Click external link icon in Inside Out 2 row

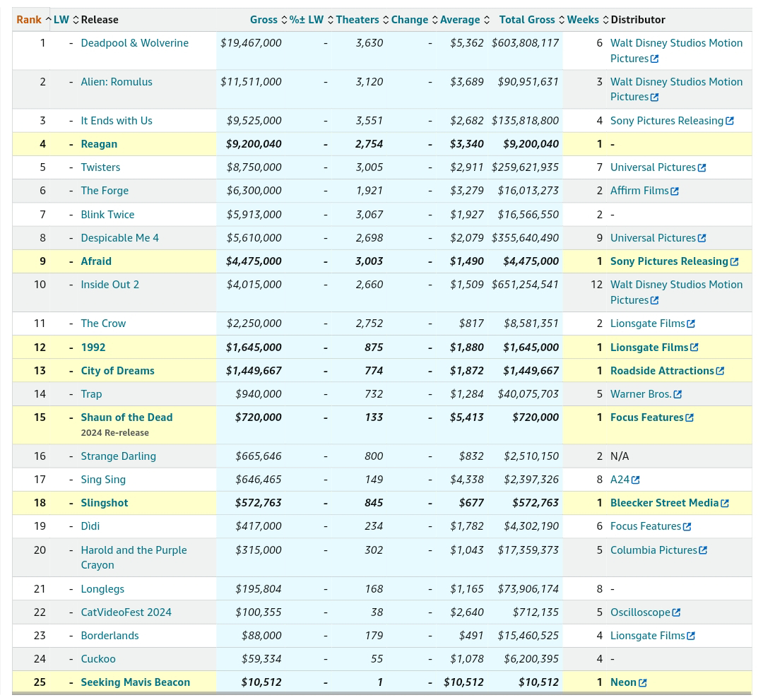(654, 301)
